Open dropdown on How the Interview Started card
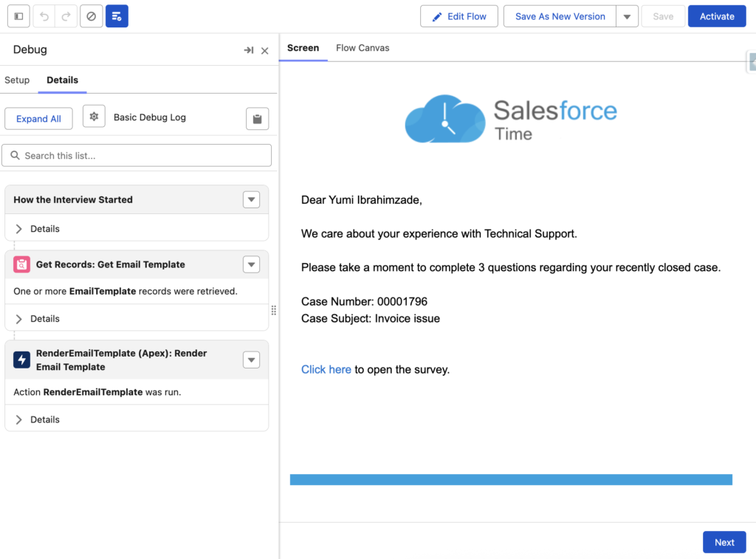 click(251, 199)
